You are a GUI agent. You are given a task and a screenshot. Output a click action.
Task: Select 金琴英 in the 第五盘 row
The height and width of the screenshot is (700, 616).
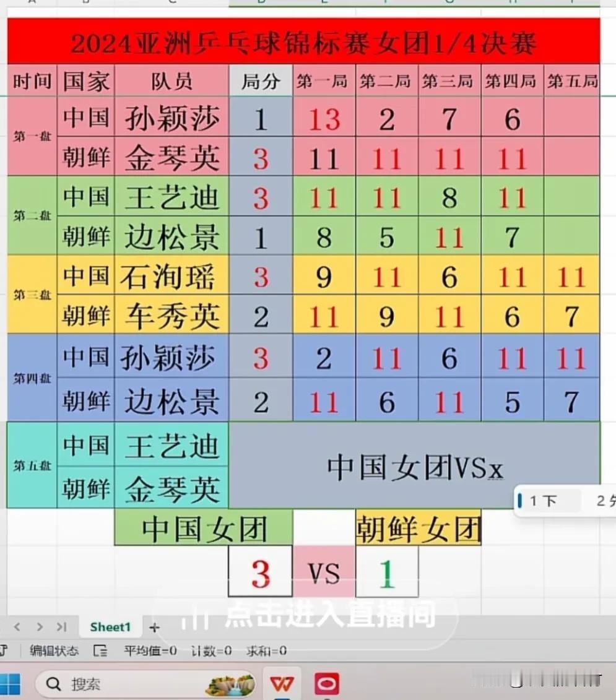171,488
